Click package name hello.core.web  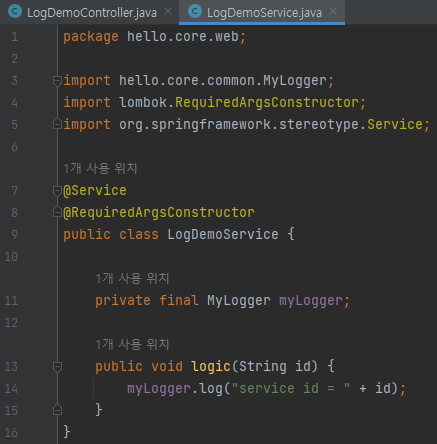pyautogui.click(x=183, y=37)
